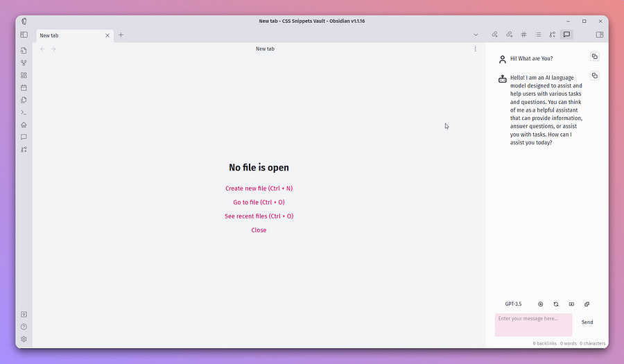The height and width of the screenshot is (364, 624).
Task: Close the New tab tab
Action: coord(107,35)
